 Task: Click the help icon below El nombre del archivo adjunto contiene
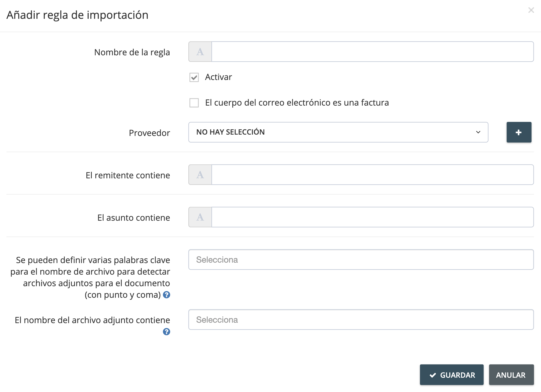pos(167,332)
